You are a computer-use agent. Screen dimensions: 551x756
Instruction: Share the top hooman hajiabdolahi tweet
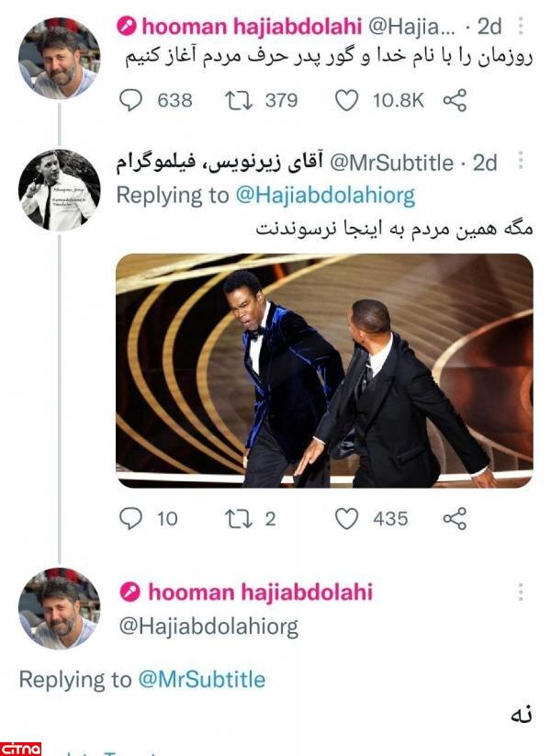(455, 100)
